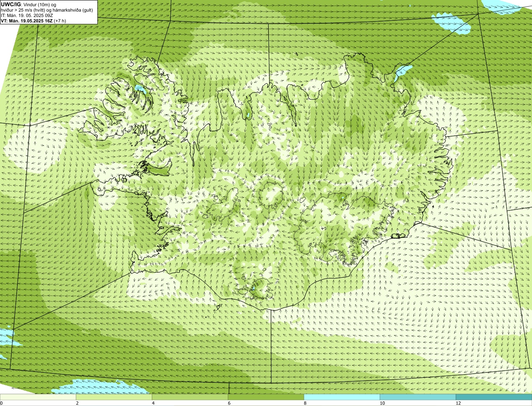Click the legend tick label '10'
The width and height of the screenshot is (532, 406).
point(382,403)
